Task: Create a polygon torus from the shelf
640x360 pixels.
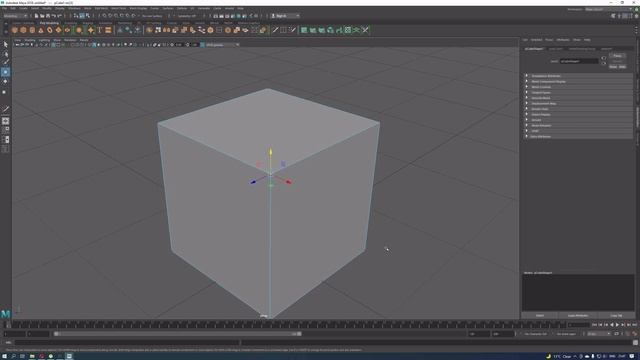Action: 50,30
